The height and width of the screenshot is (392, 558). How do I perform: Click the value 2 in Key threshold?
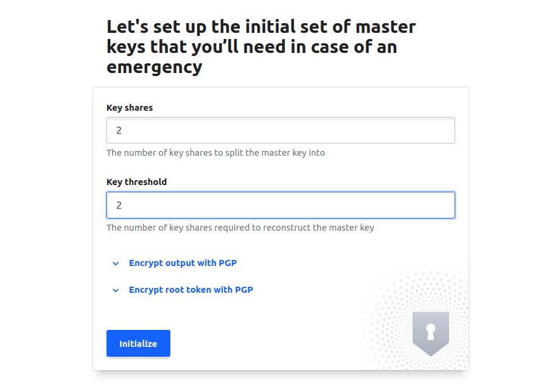coord(119,206)
